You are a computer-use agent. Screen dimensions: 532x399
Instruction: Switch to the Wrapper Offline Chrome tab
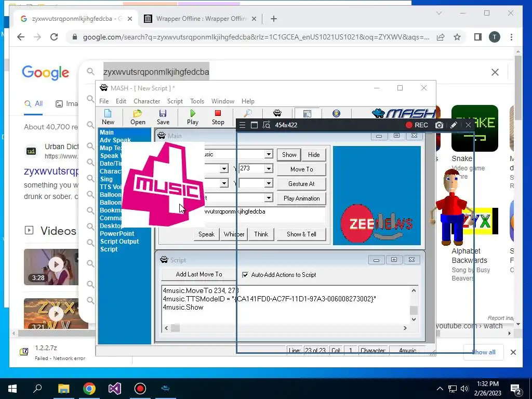click(x=200, y=19)
